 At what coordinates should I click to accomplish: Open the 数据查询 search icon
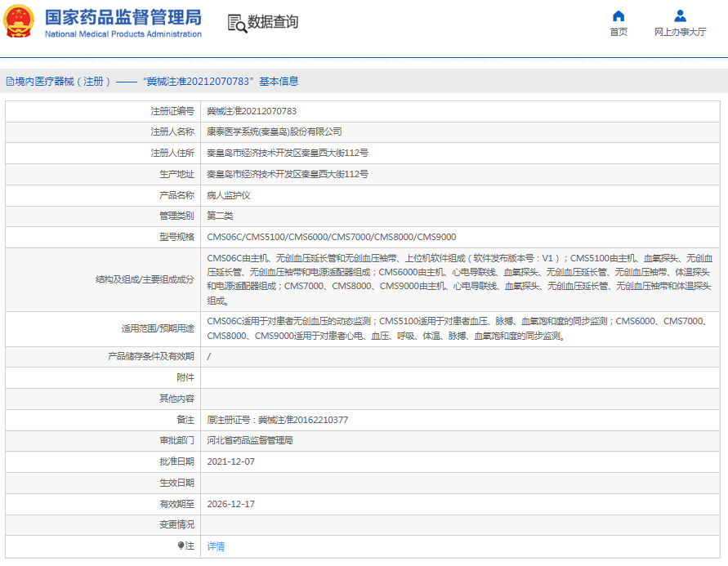237,24
